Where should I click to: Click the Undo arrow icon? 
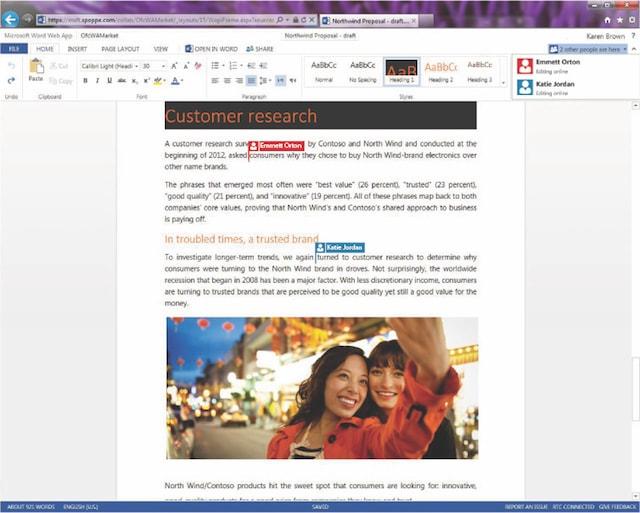(11, 66)
